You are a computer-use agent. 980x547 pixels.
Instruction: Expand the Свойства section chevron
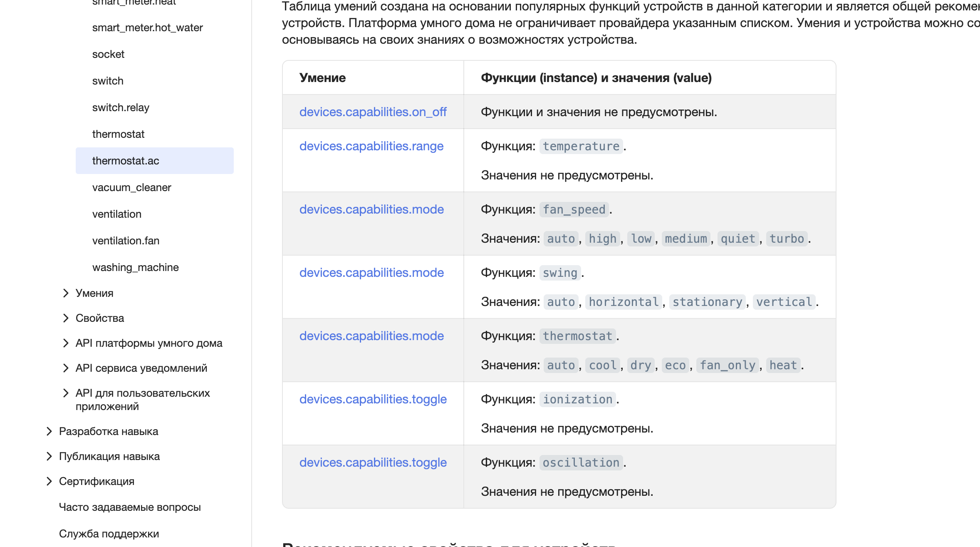click(x=65, y=318)
